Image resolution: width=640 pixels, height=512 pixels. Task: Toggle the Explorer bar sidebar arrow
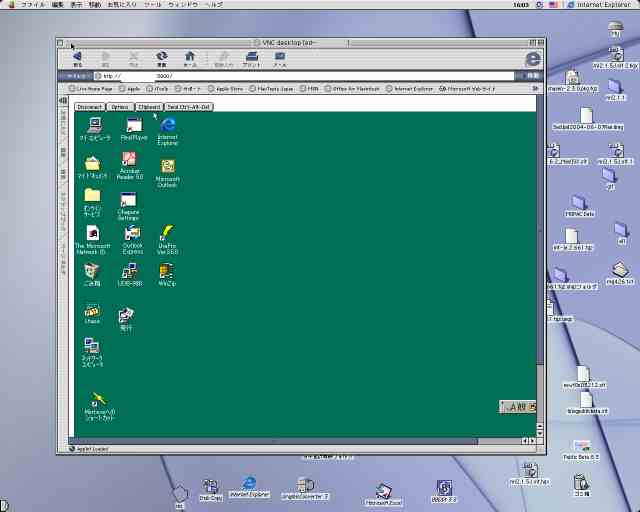pos(63,100)
